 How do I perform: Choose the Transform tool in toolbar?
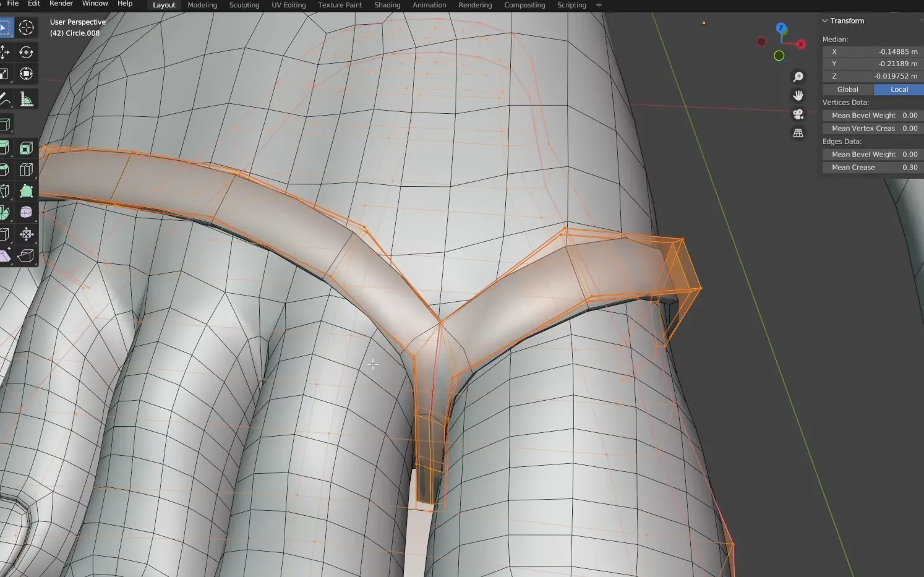point(26,74)
